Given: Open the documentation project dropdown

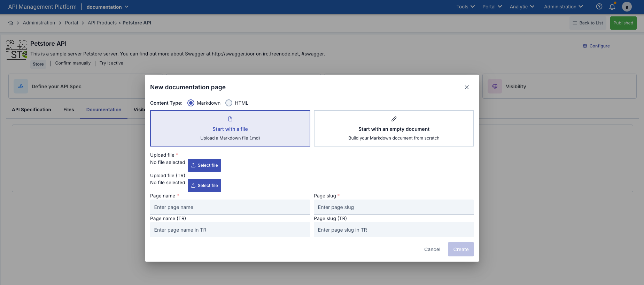Looking at the screenshot, I should [x=107, y=7].
